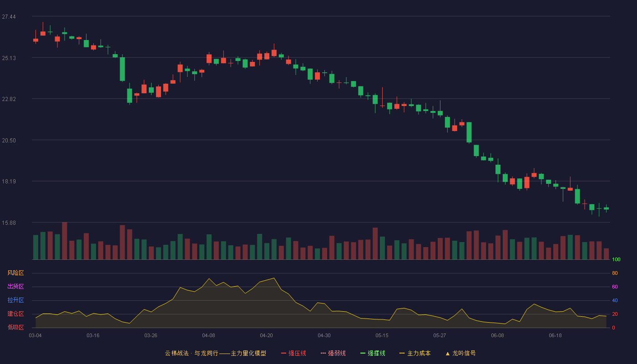This screenshot has height=364, width=637.
Task: Select the 风险区 zone label
Action: [15, 273]
